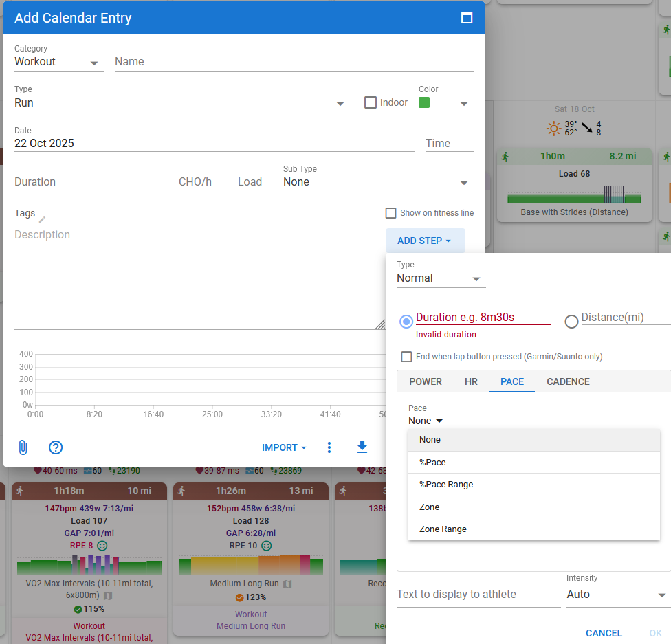
Task: Open the help question mark icon
Action: 56,447
